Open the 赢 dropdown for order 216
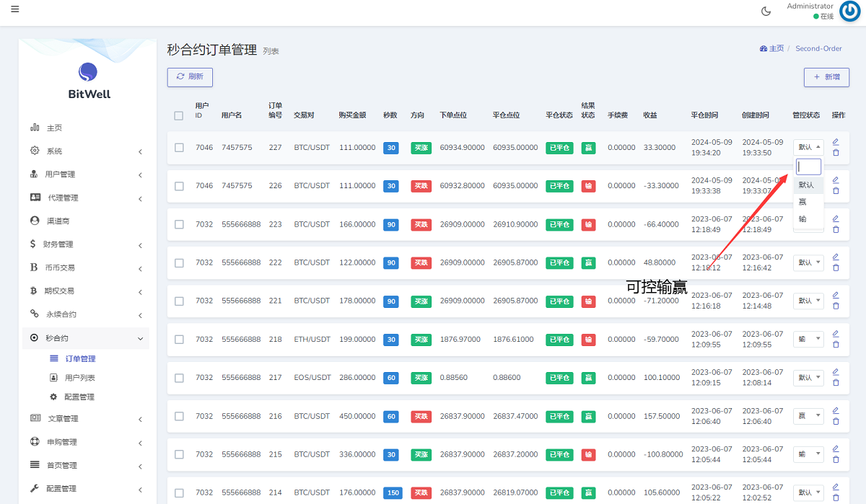866x504 pixels. pos(808,416)
